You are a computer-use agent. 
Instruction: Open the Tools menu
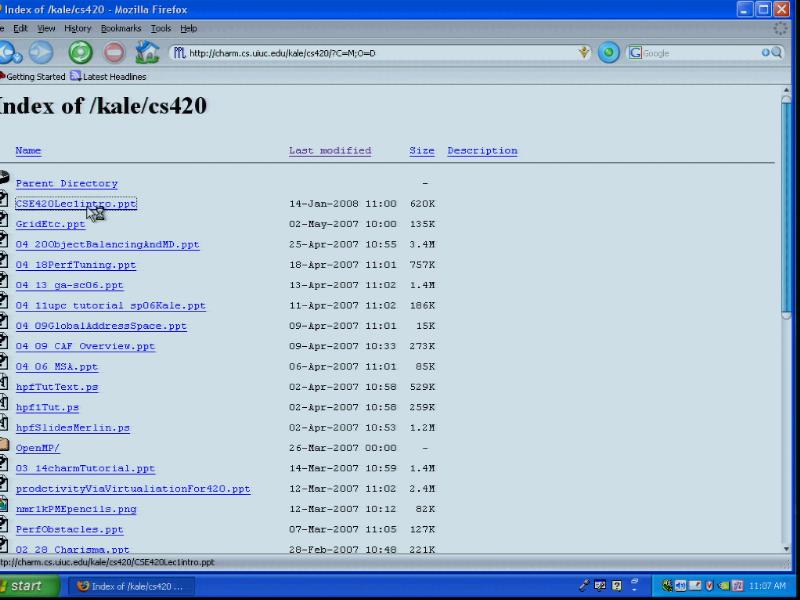pyautogui.click(x=160, y=29)
